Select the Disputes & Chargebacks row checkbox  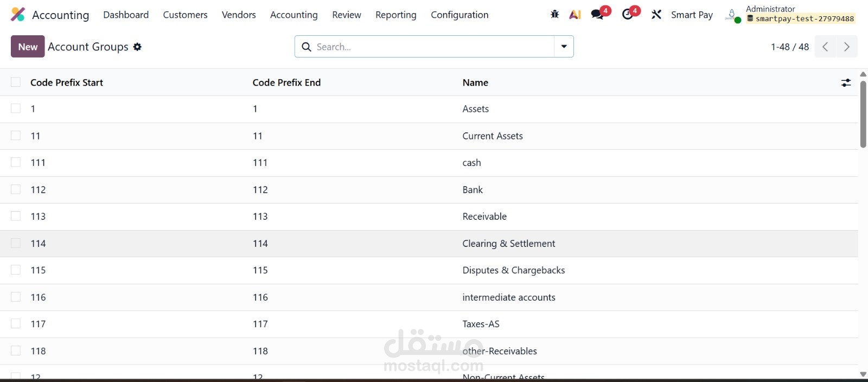[x=16, y=270]
